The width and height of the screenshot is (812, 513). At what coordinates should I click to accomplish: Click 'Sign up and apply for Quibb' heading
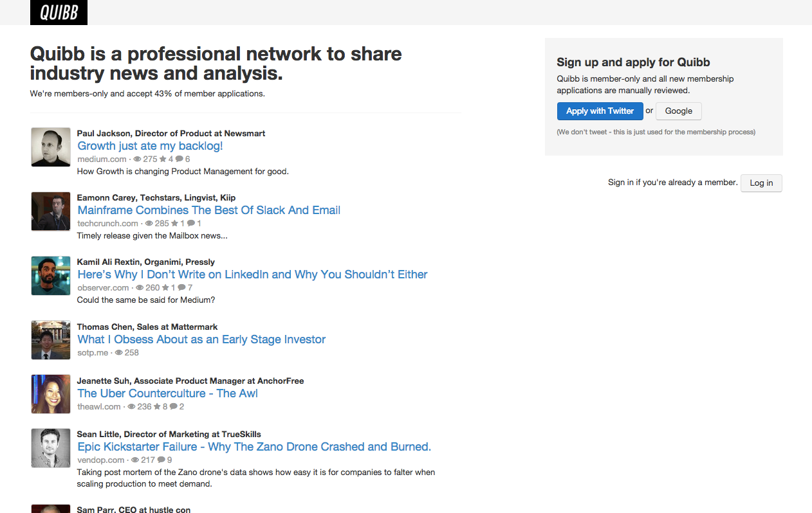[x=633, y=62]
